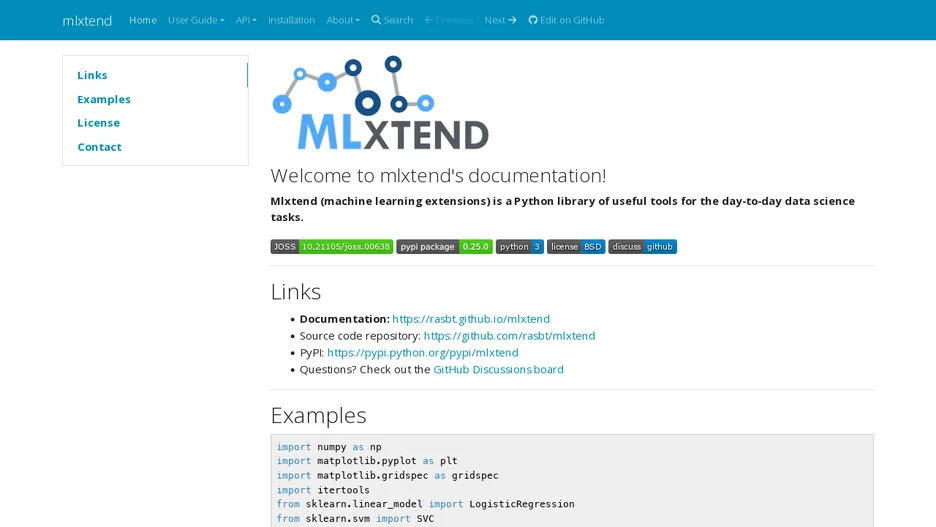Open github.com/rasbt/mlxtend repository link
The height and width of the screenshot is (527, 936).
(x=509, y=335)
